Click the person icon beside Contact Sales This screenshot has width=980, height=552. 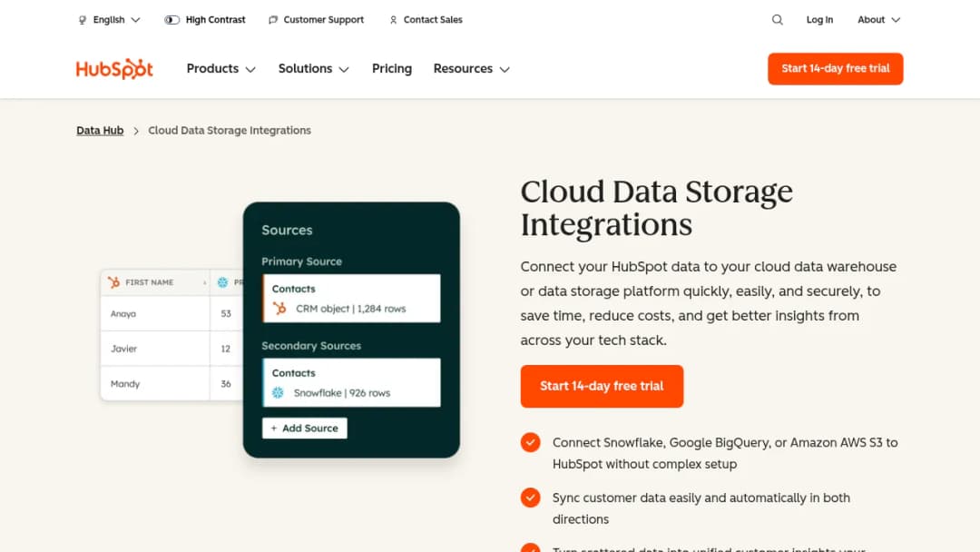(393, 20)
